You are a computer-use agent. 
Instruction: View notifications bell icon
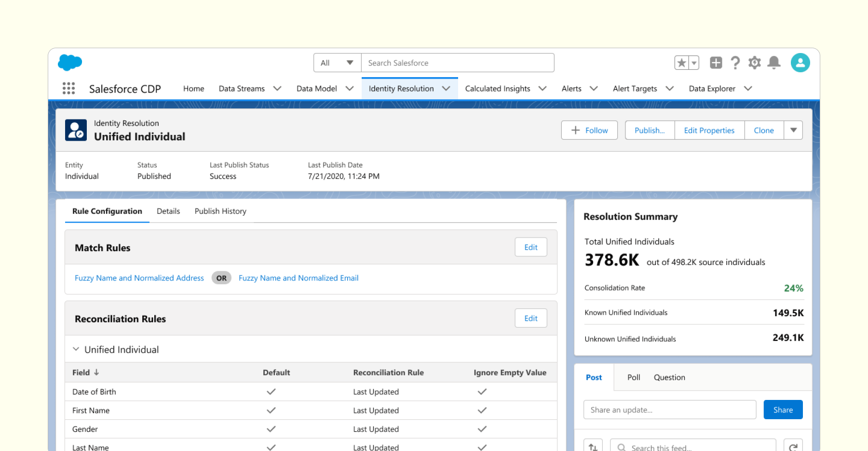pos(774,63)
